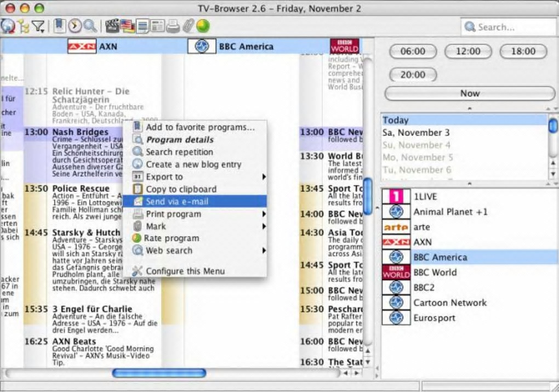Click the 1LIVE channel logo in the list
Image resolution: width=559 pixels, height=392 pixels.
point(396,196)
